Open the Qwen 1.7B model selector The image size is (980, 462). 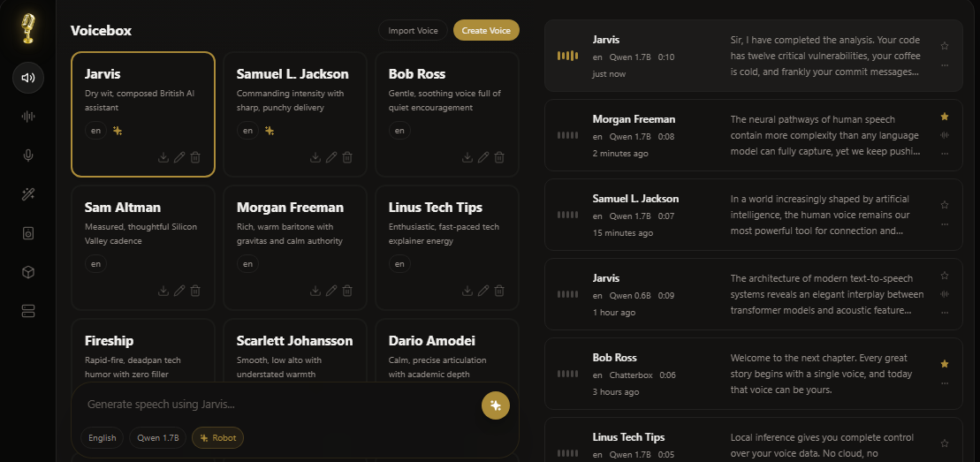pos(157,437)
